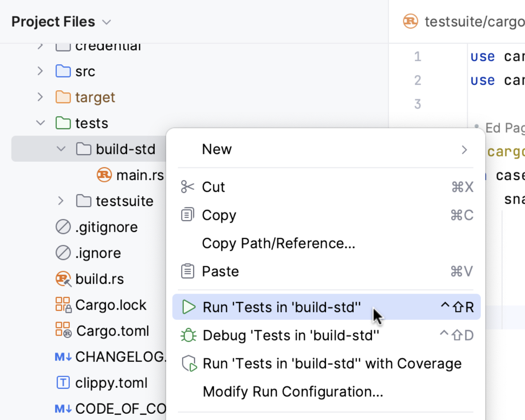Click the build script icon next to build.rs

[x=63, y=279]
